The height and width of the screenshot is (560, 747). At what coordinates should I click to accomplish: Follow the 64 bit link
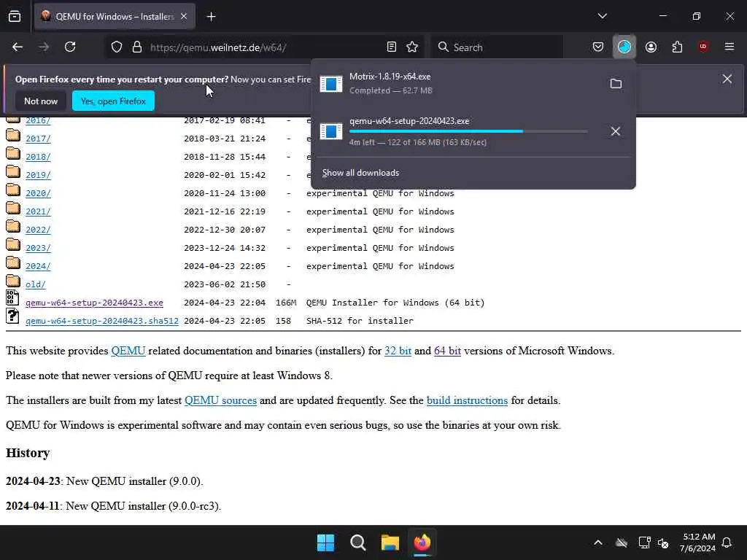pyautogui.click(x=447, y=351)
